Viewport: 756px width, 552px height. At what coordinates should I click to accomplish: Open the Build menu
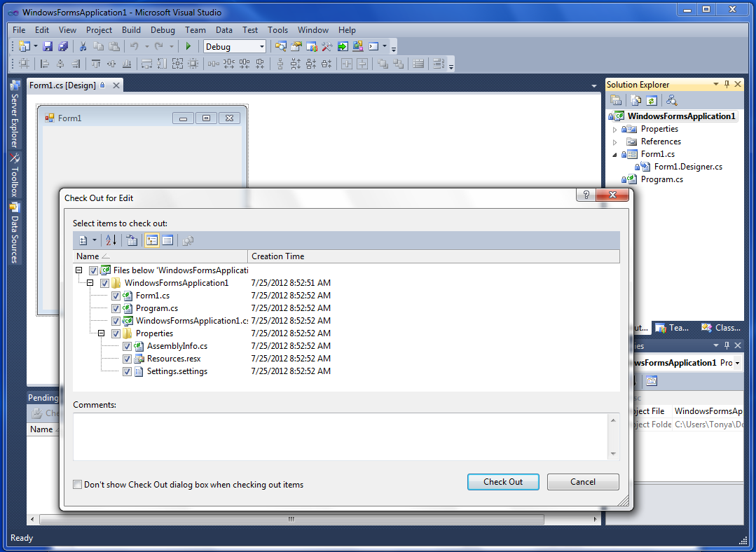tap(131, 30)
